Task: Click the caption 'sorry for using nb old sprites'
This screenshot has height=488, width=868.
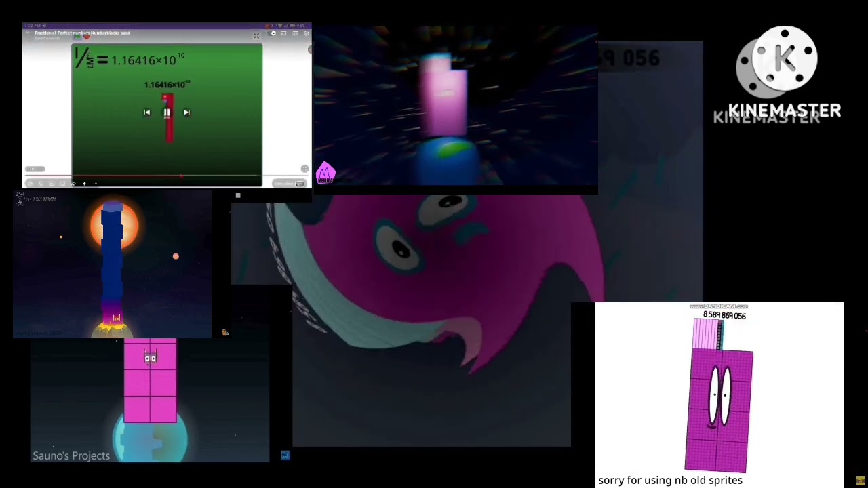Action: 670,480
